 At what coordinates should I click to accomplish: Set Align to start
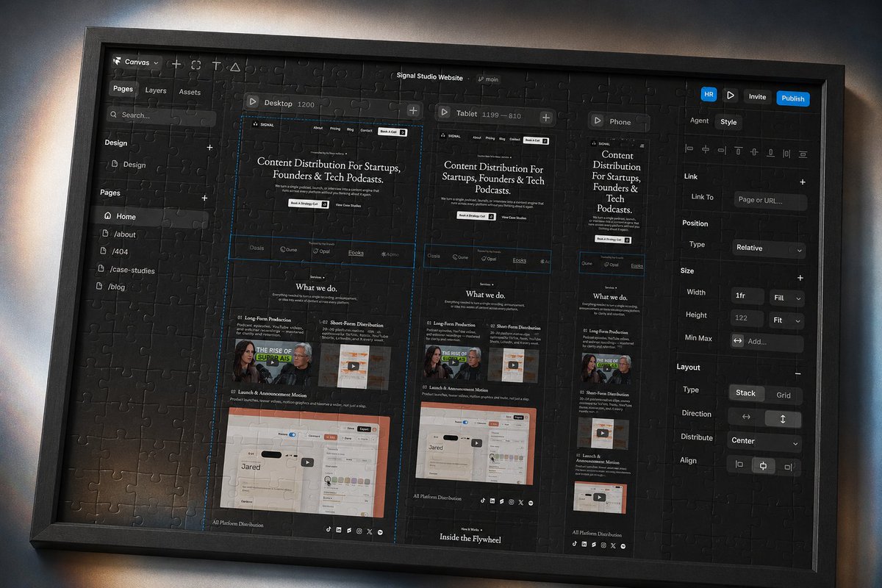coord(739,464)
